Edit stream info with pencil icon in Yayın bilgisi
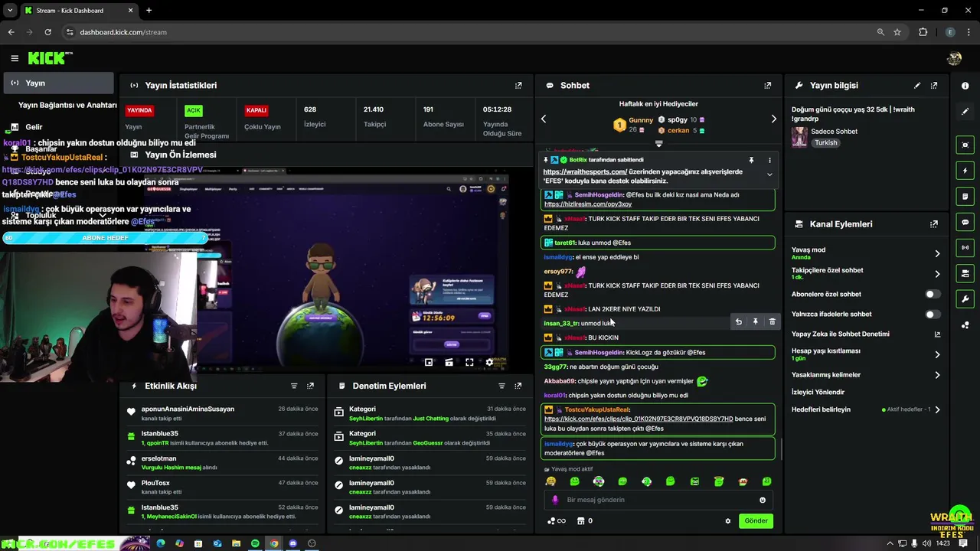Image resolution: width=980 pixels, height=551 pixels. 917,86
